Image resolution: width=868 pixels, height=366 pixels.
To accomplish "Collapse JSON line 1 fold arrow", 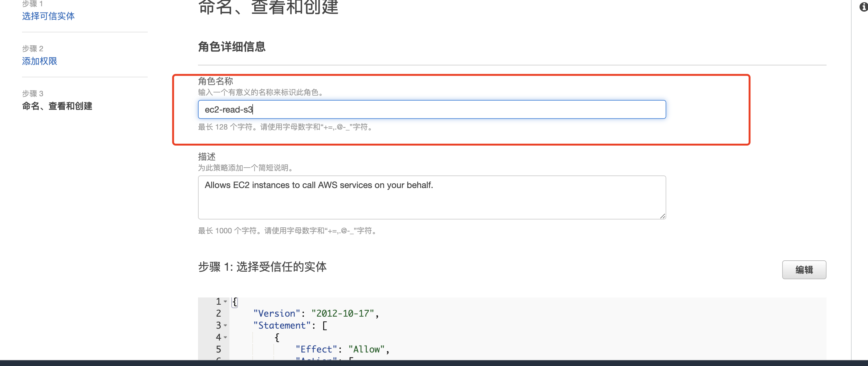I will [225, 301].
